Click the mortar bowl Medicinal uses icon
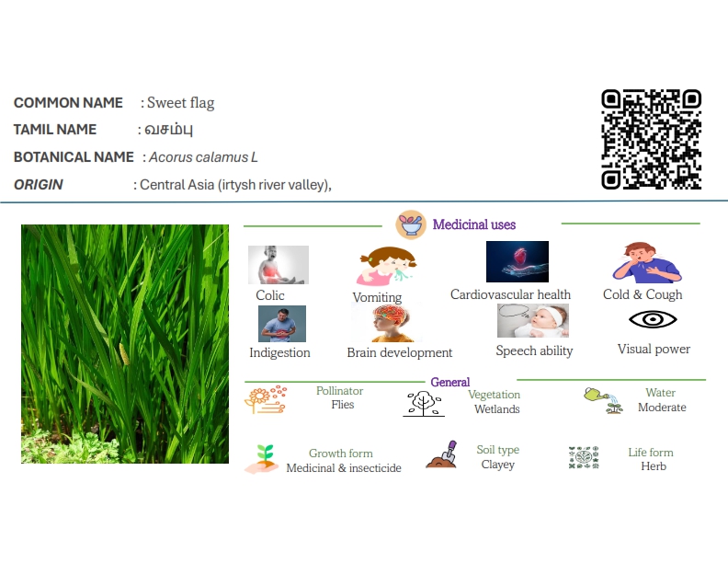Screen dimensions: 728x563 click(x=410, y=224)
